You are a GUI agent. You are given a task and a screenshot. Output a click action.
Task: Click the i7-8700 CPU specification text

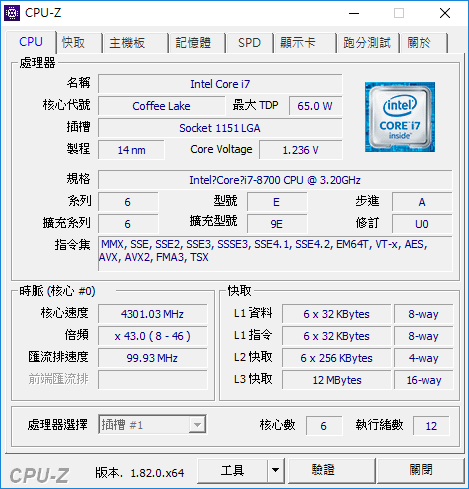pos(275,180)
